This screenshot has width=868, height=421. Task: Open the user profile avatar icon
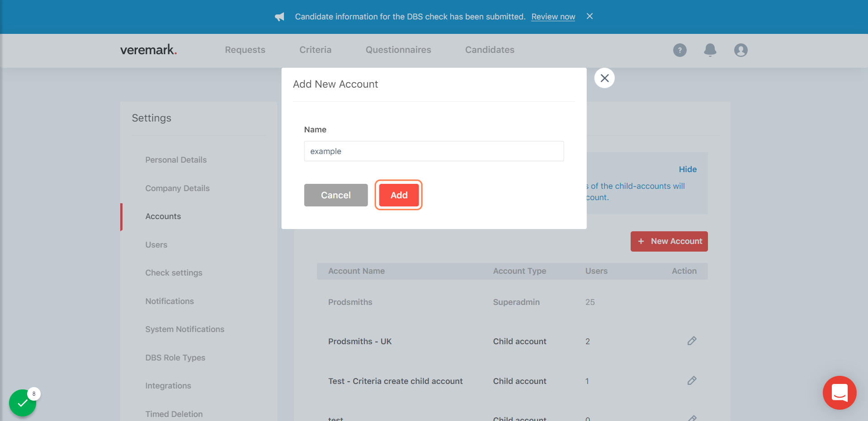click(x=741, y=50)
